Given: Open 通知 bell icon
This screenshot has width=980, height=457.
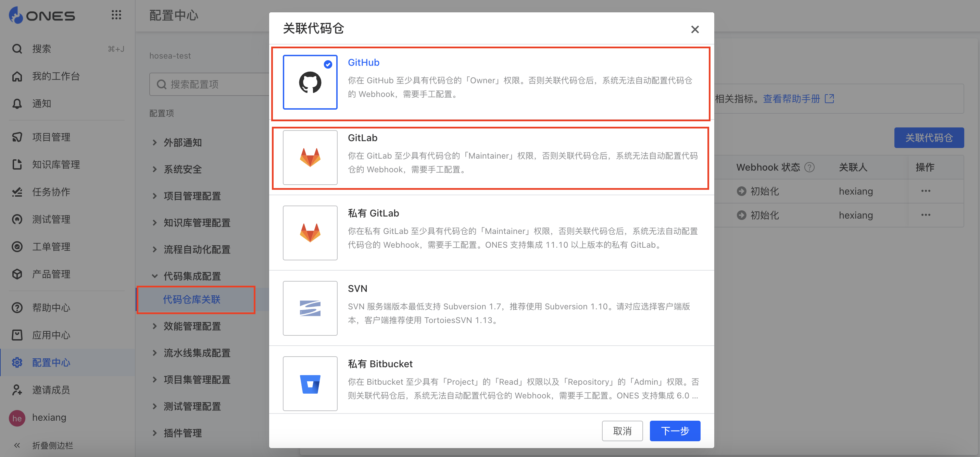Looking at the screenshot, I should pyautogui.click(x=17, y=103).
